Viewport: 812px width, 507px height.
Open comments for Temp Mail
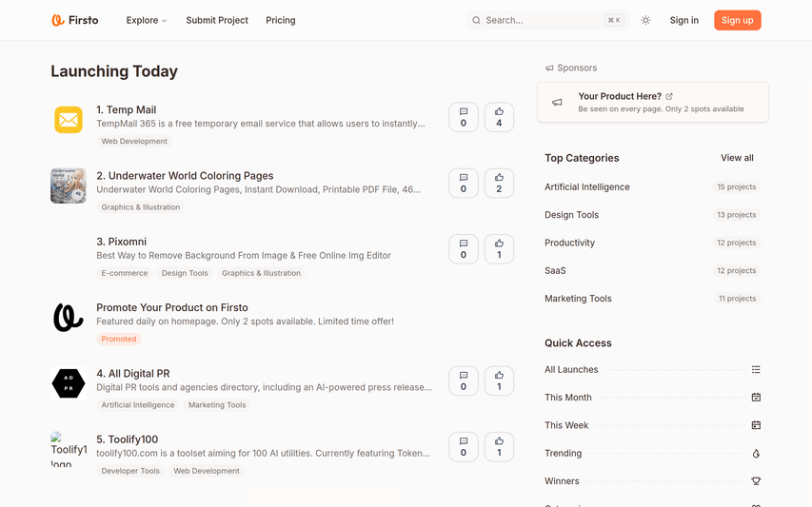click(464, 117)
